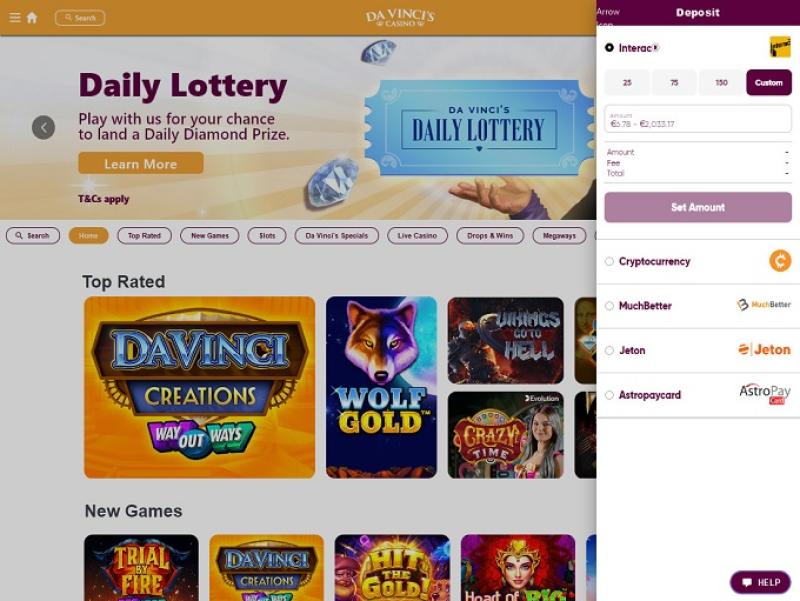This screenshot has height=601, width=800.
Task: Go to home via house icon
Action: pyautogui.click(x=32, y=18)
